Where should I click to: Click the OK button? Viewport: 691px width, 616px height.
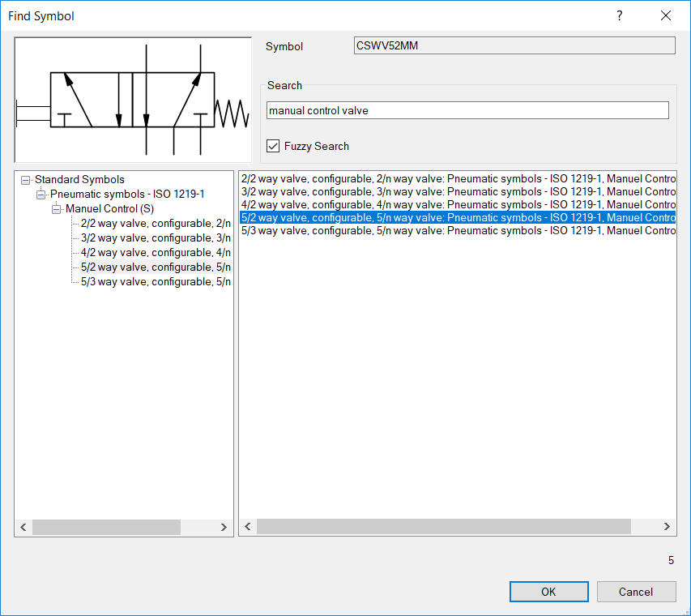click(x=548, y=592)
